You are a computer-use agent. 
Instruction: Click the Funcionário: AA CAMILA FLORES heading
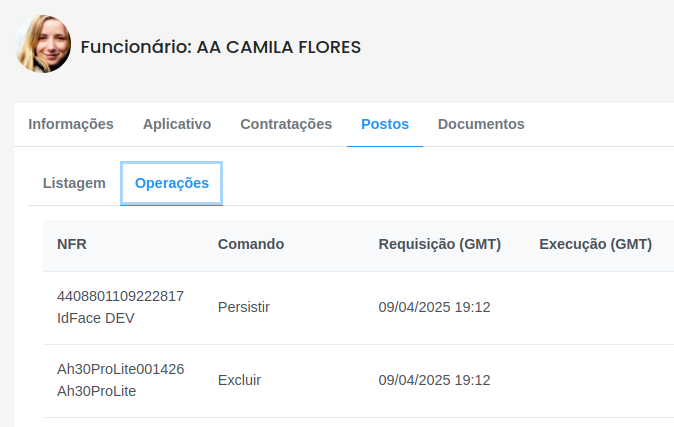[221, 47]
